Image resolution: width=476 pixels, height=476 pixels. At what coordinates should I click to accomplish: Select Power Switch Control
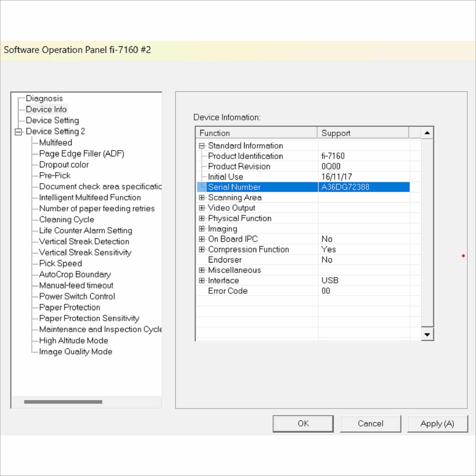pos(77,297)
